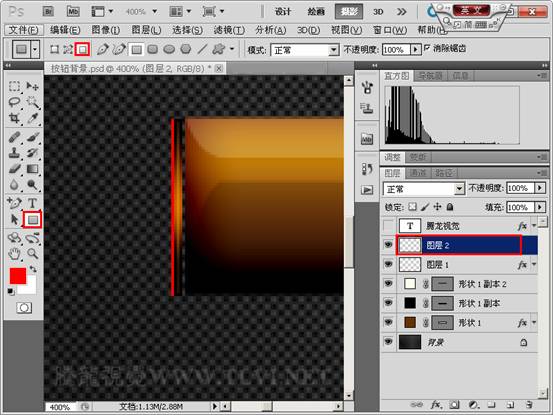Hide layer 图层 1
Viewport: 553px width, 415px height.
[x=388, y=264]
